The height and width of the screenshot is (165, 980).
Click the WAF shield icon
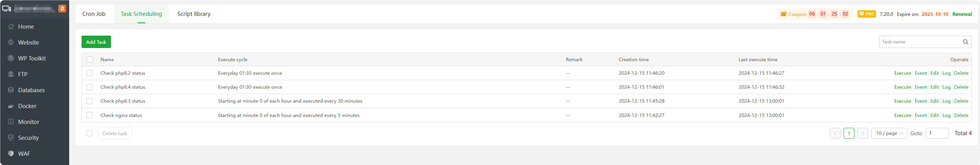pyautogui.click(x=11, y=154)
